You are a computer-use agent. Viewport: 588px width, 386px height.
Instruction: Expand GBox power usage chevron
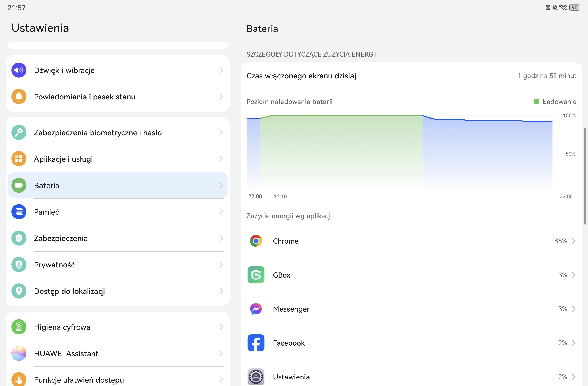[574, 275]
